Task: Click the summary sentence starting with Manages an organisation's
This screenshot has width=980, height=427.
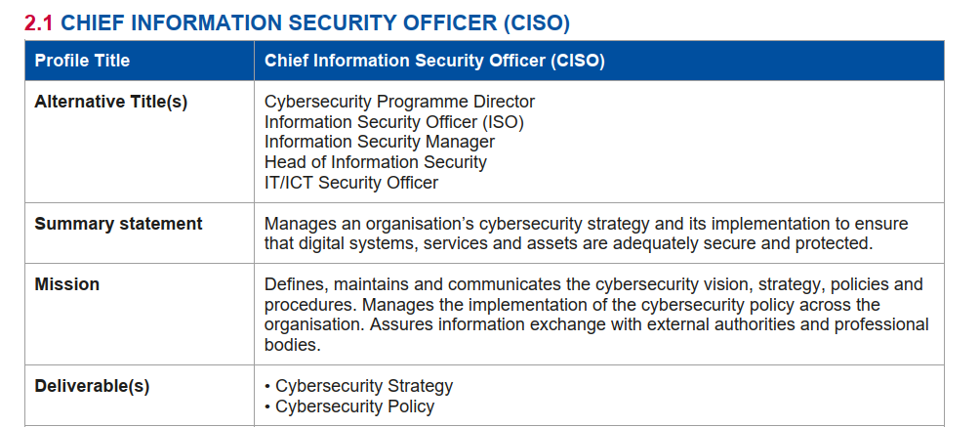Action: click(x=587, y=234)
